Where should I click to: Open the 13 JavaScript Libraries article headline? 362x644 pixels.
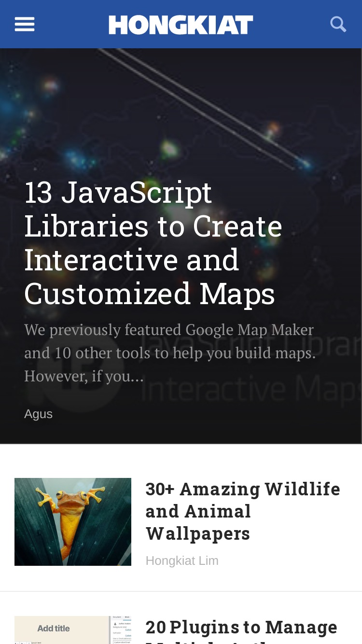(153, 243)
